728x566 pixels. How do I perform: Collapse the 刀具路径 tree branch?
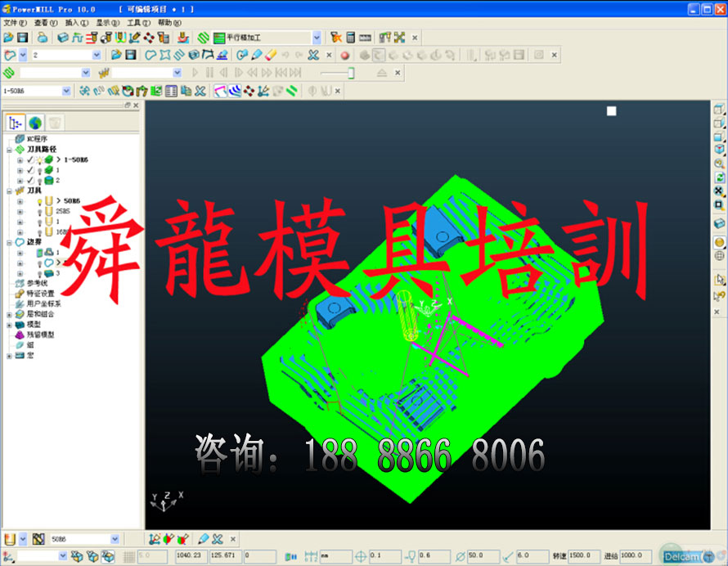pos(9,150)
